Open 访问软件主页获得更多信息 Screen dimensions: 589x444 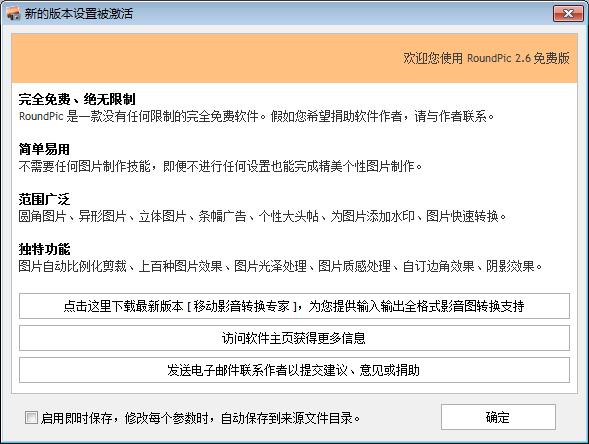[x=294, y=338]
